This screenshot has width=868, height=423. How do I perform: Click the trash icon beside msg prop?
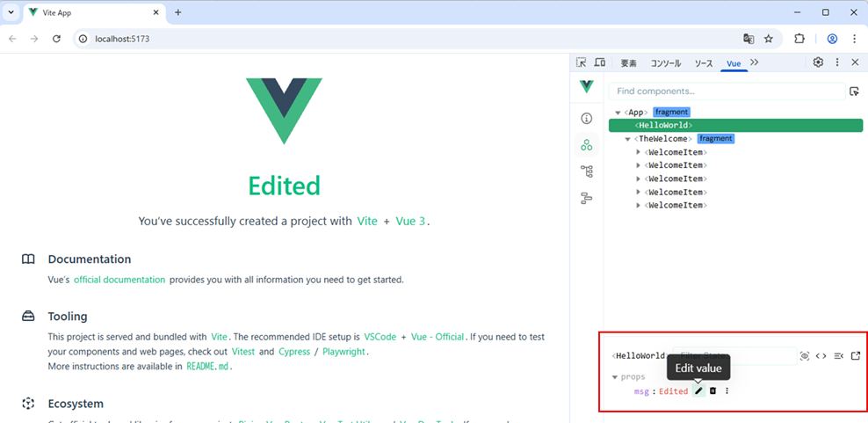(x=713, y=390)
